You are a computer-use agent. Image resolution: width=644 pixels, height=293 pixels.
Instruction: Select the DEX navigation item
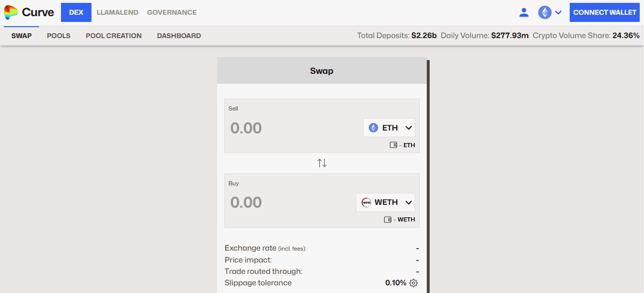click(76, 12)
